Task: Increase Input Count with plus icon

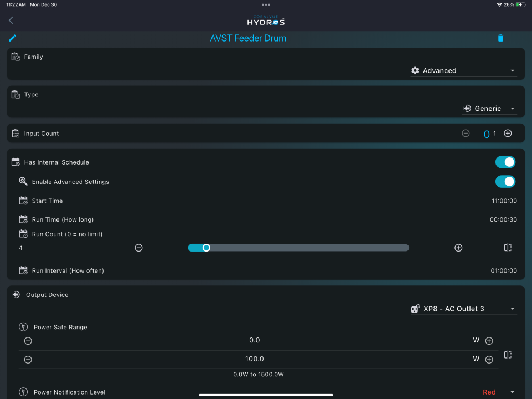Action: point(508,134)
